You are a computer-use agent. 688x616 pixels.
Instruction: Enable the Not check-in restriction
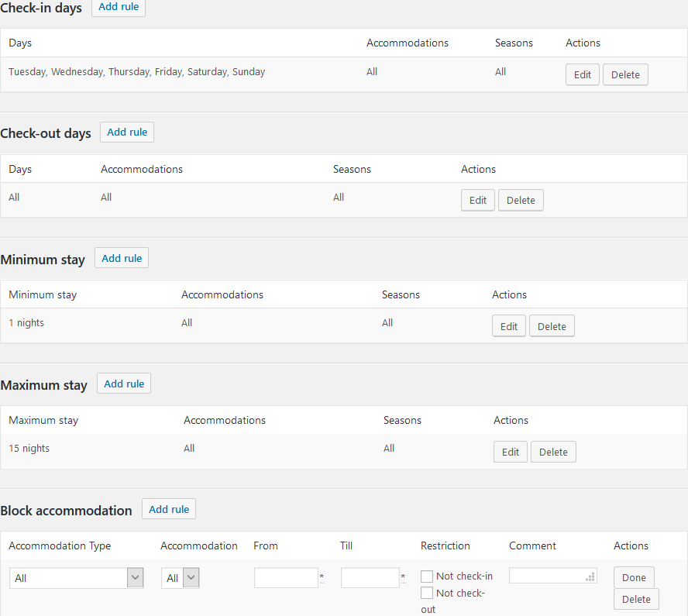pyautogui.click(x=427, y=576)
